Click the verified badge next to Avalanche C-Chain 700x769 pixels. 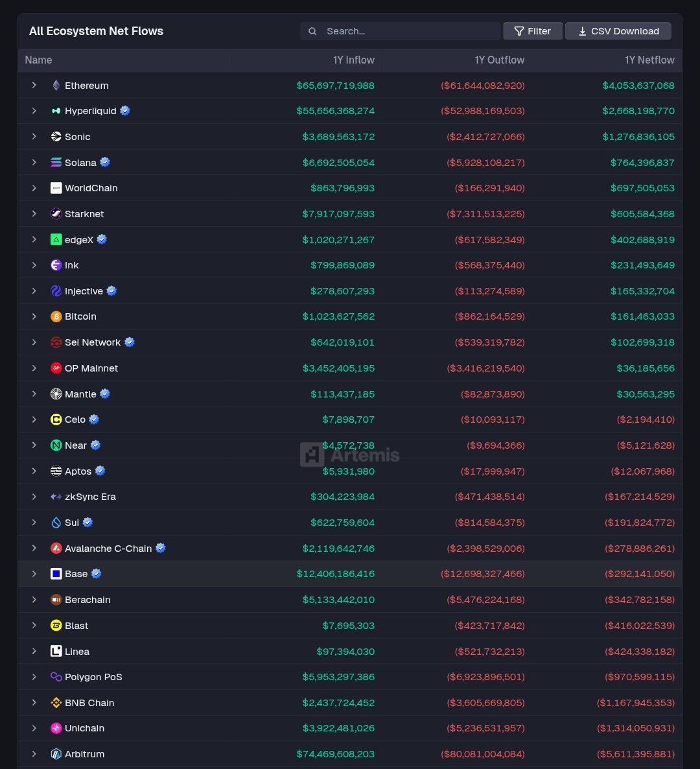click(160, 549)
